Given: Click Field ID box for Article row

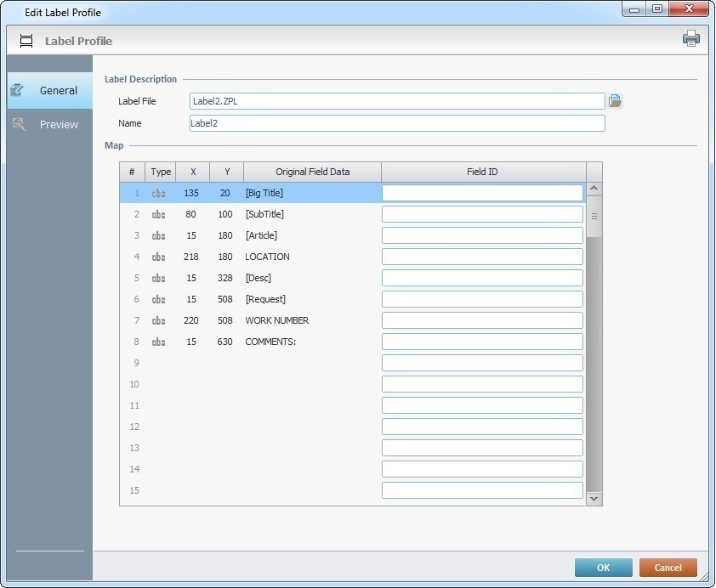Looking at the screenshot, I should tap(482, 235).
